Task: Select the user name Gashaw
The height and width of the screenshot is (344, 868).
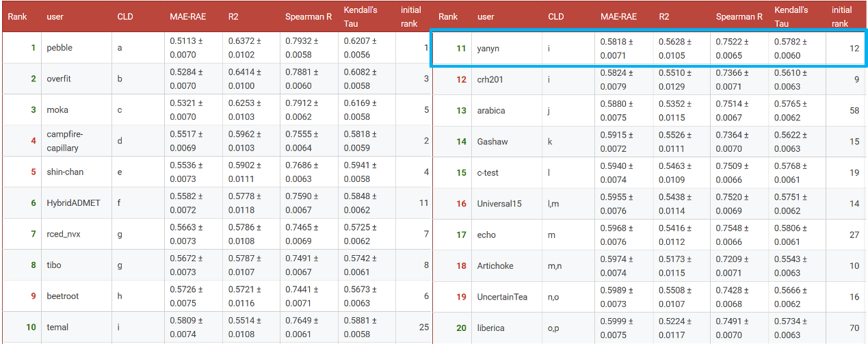Action: click(x=492, y=142)
